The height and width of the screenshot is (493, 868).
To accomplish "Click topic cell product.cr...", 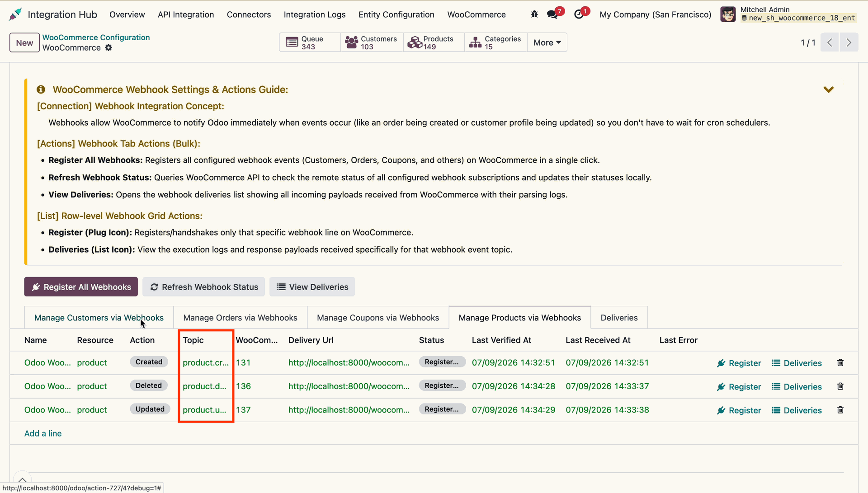I will [x=206, y=363].
